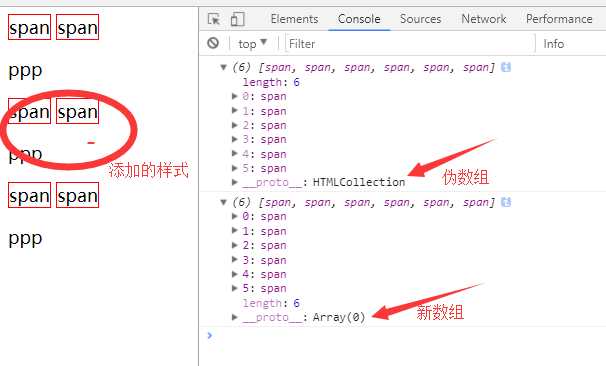Viewport: 606px width, 366px height.
Task: Open the Sources tab
Action: pyautogui.click(x=420, y=19)
